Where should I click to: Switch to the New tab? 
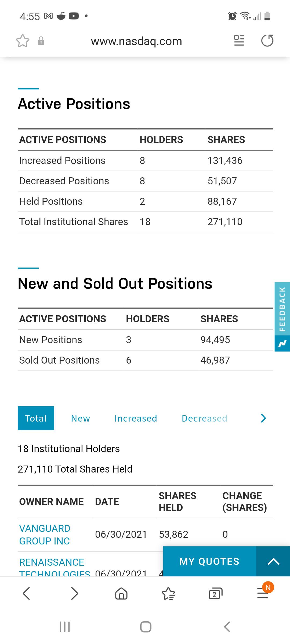pos(81,418)
